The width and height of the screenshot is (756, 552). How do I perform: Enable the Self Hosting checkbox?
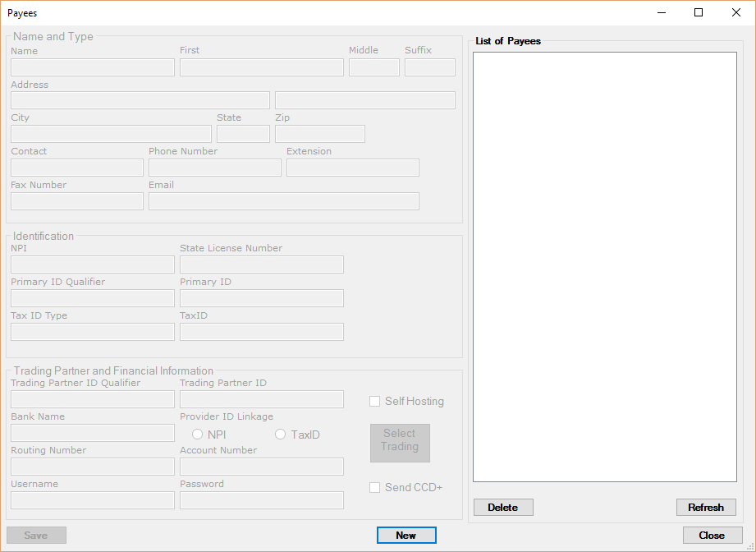coord(375,402)
